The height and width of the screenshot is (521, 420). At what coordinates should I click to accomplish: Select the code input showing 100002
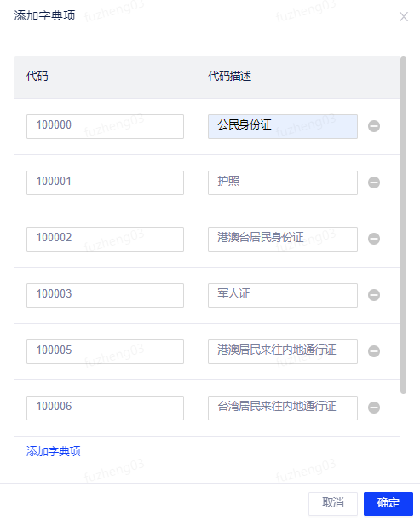tap(105, 239)
